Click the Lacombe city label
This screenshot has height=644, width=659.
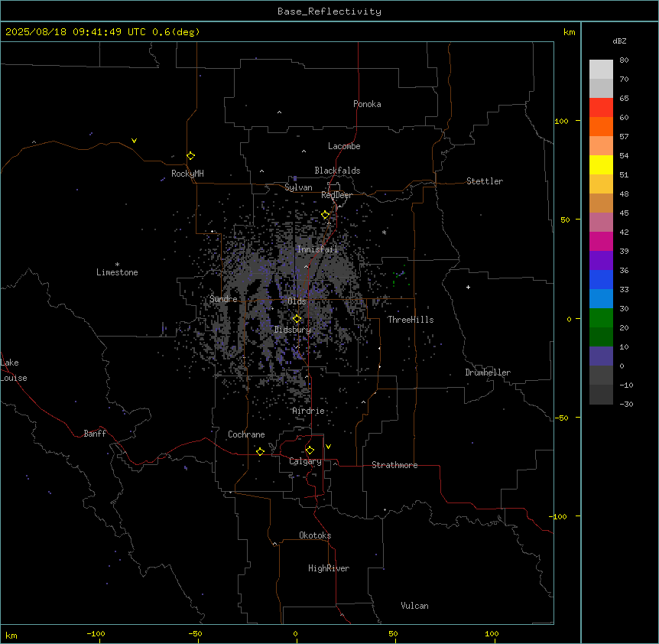tap(344, 146)
